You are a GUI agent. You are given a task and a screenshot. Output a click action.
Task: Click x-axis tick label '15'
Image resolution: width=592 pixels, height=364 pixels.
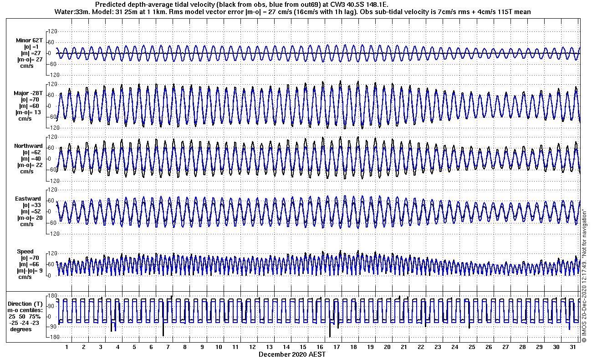(303, 347)
